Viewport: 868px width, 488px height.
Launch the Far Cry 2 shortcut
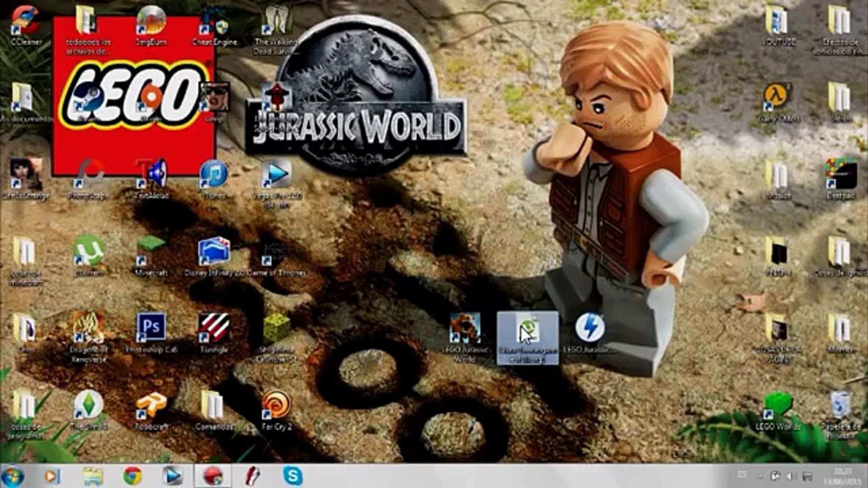coord(277,409)
